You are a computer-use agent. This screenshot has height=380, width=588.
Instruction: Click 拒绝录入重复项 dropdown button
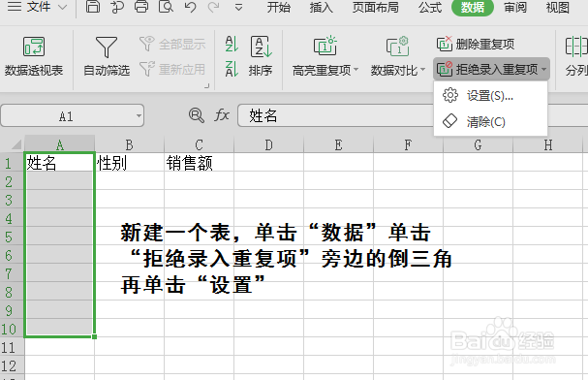click(491, 69)
